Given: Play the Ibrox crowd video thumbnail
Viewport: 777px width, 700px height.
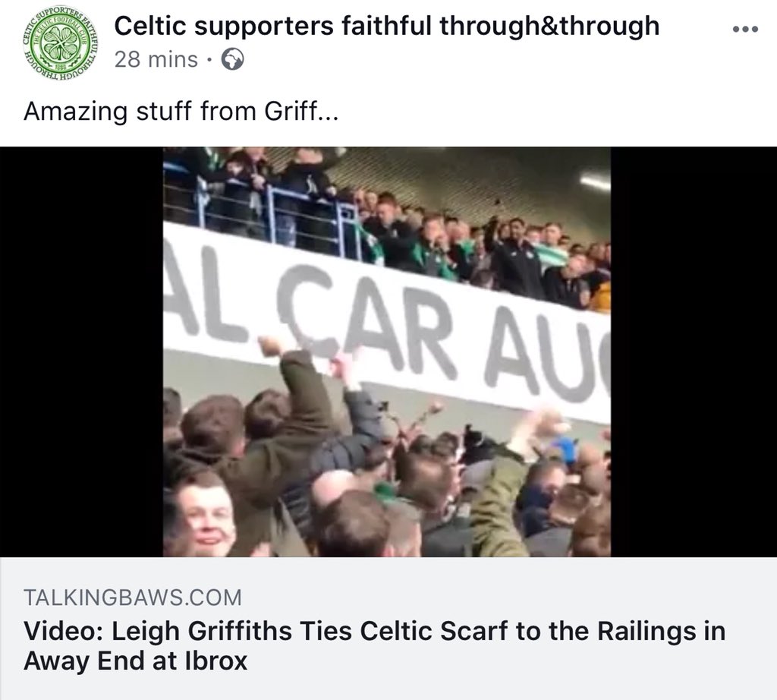Looking at the screenshot, I should tap(387, 352).
